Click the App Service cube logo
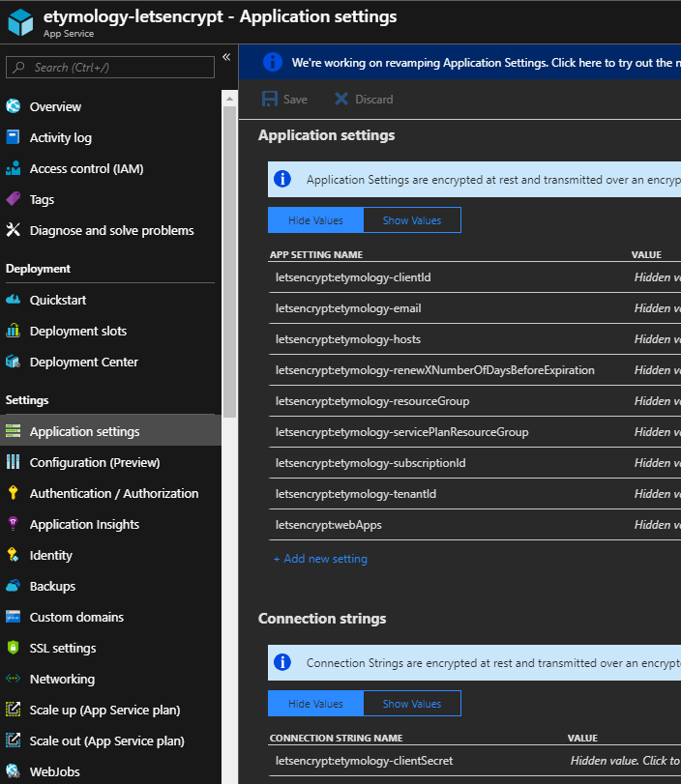 tap(20, 22)
